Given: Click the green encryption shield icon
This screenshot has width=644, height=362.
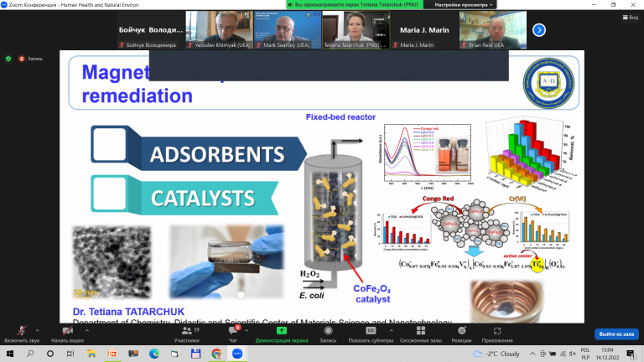Looking at the screenshot, I should coord(8,59).
